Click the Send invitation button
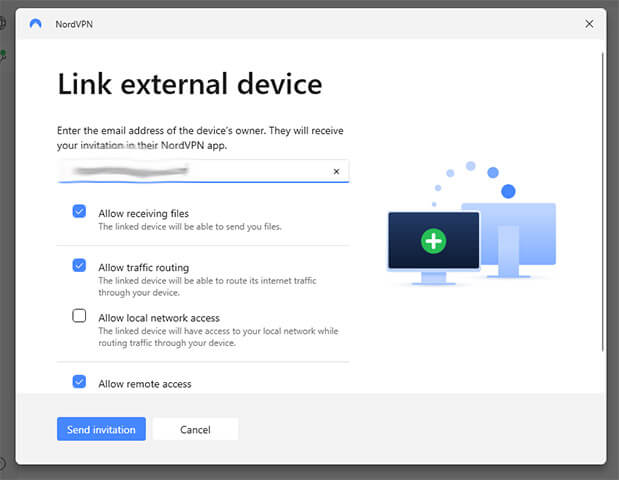This screenshot has height=480, width=619. click(x=101, y=429)
